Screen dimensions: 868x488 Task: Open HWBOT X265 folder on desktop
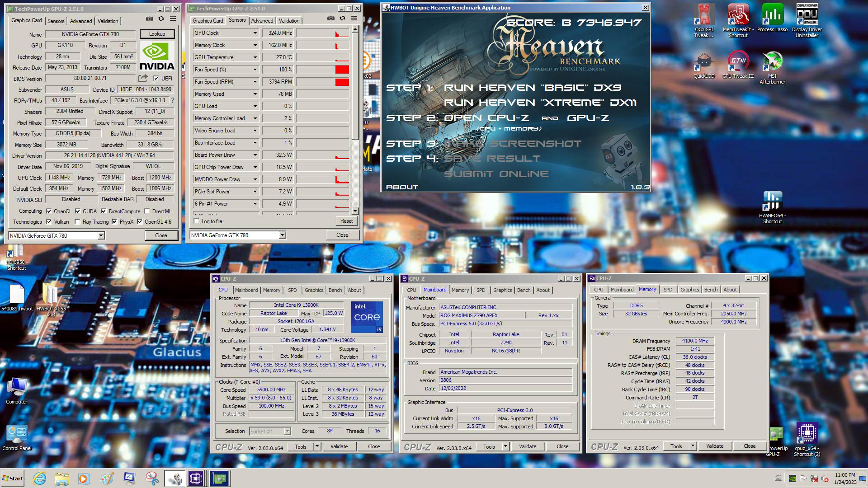[x=51, y=300]
